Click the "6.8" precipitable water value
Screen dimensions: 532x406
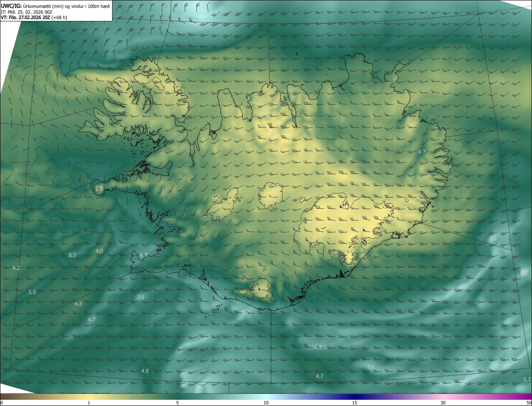(x=144, y=254)
